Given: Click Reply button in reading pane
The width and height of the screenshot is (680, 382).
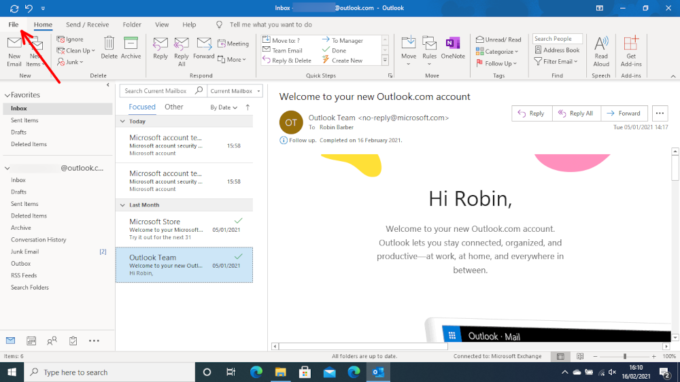Looking at the screenshot, I should 532,113.
